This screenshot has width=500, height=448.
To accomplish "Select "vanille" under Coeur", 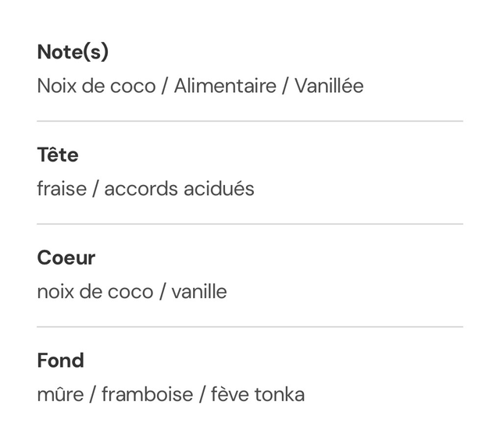I will [x=199, y=292].
